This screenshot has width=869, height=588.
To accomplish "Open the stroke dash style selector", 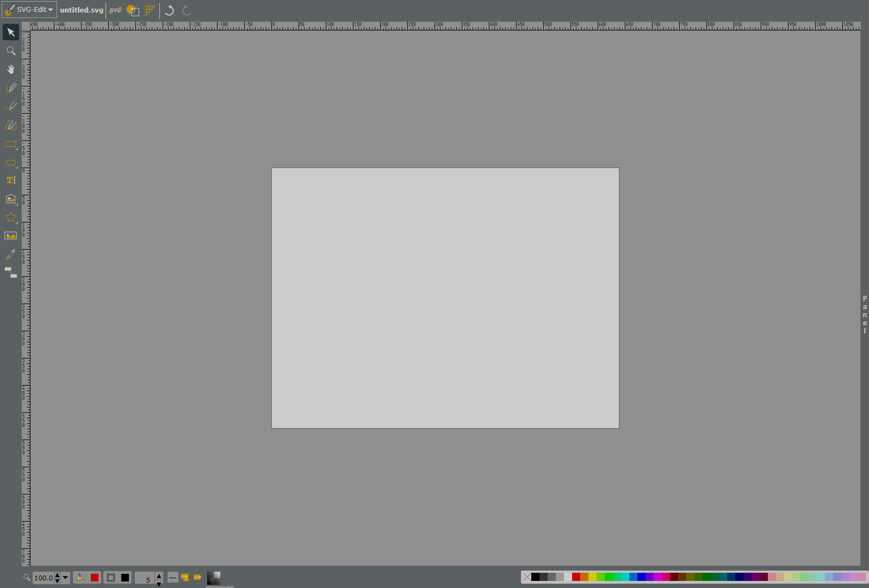I will click(x=172, y=578).
